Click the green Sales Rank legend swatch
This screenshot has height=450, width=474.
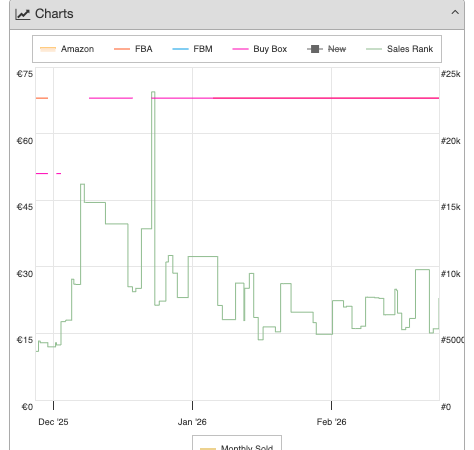tap(374, 49)
